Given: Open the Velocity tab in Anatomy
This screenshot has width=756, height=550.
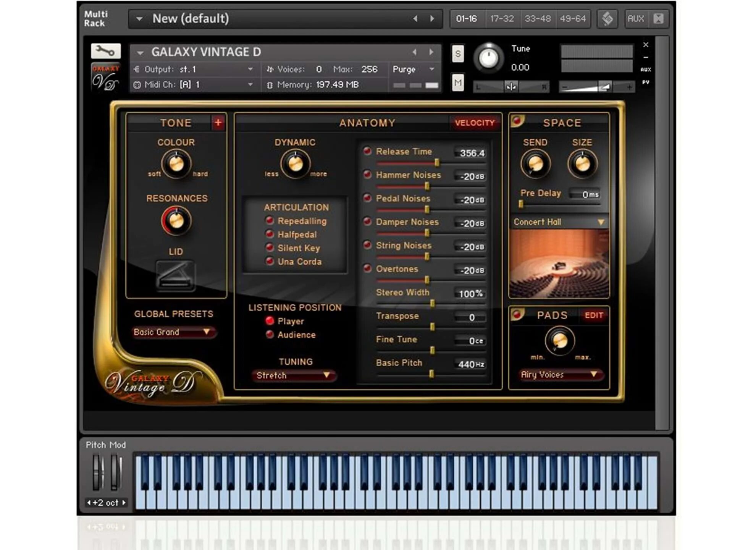Looking at the screenshot, I should click(x=474, y=123).
